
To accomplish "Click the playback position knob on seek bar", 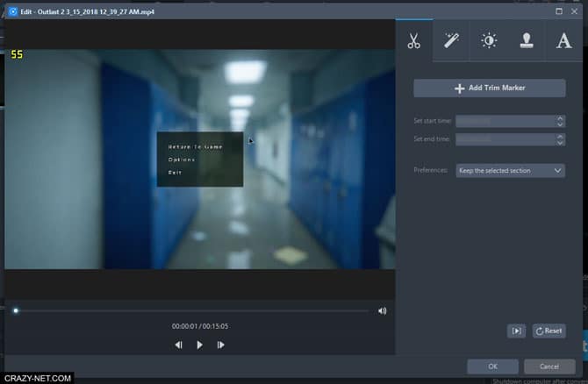I will point(16,310).
